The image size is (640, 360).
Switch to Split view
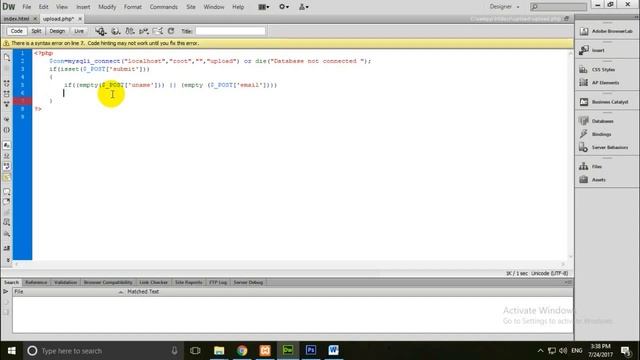[x=36, y=31]
